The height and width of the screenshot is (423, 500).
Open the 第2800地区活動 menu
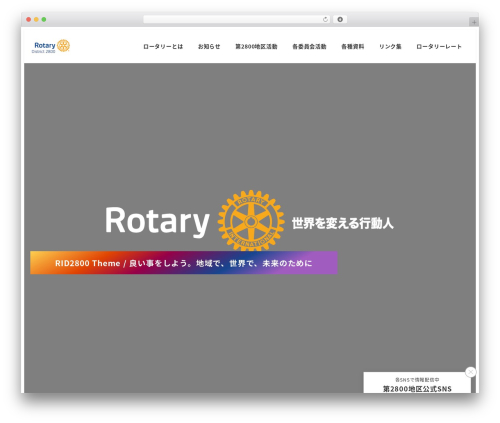256,47
